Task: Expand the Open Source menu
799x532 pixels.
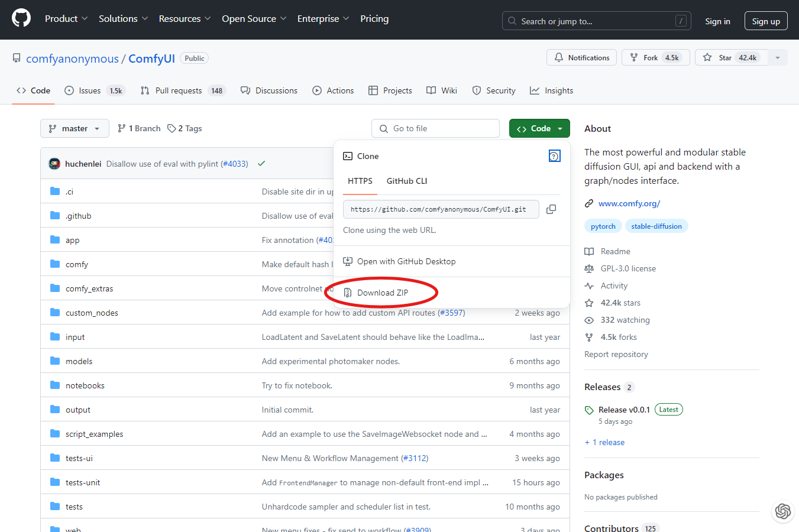Action: [x=254, y=19]
